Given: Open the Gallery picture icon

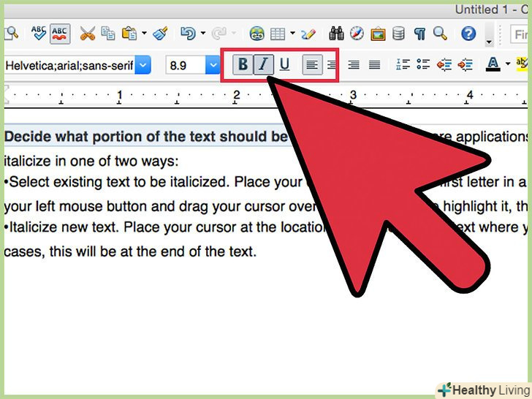Looking at the screenshot, I should coord(378,34).
